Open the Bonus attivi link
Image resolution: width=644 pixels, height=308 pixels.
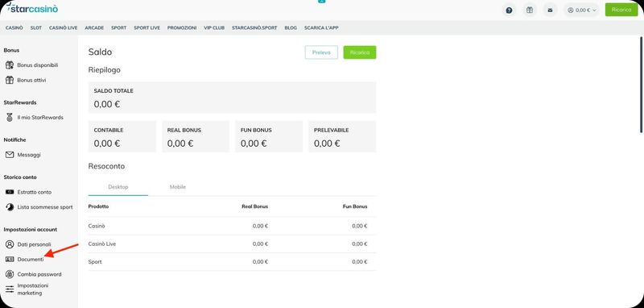(x=31, y=80)
